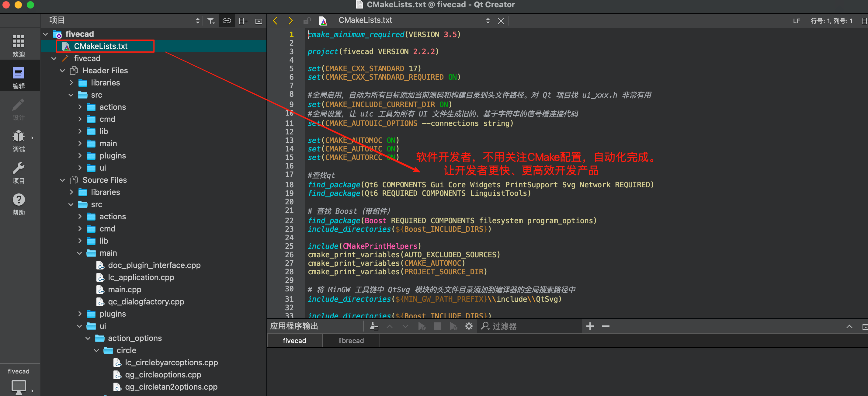Split the project side panel
Image resolution: width=868 pixels, height=396 pixels.
click(x=243, y=21)
